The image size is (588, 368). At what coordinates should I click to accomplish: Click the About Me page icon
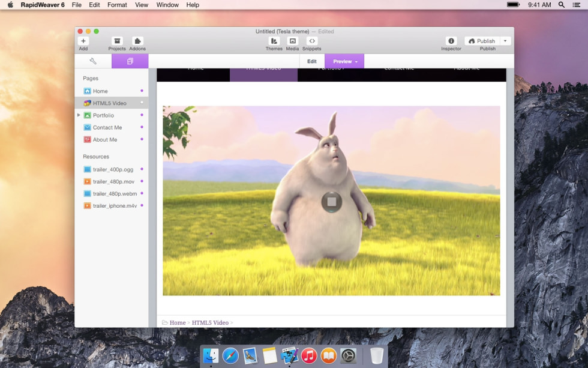click(87, 139)
